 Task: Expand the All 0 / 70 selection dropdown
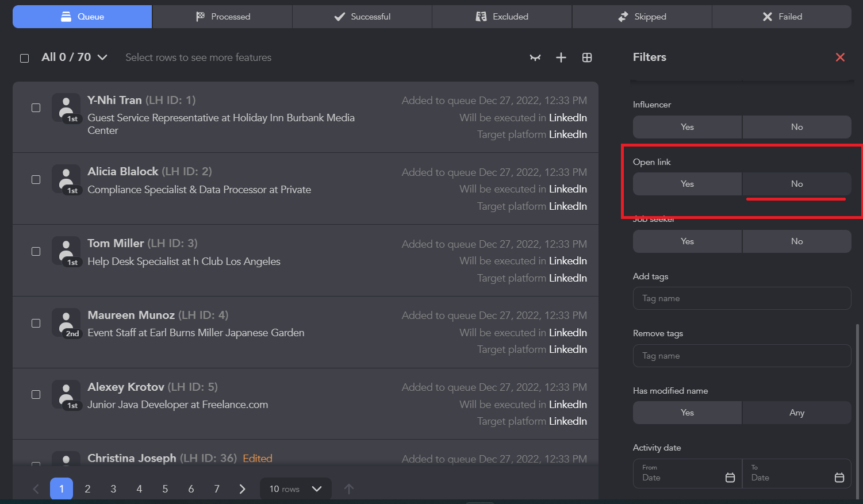click(x=102, y=57)
